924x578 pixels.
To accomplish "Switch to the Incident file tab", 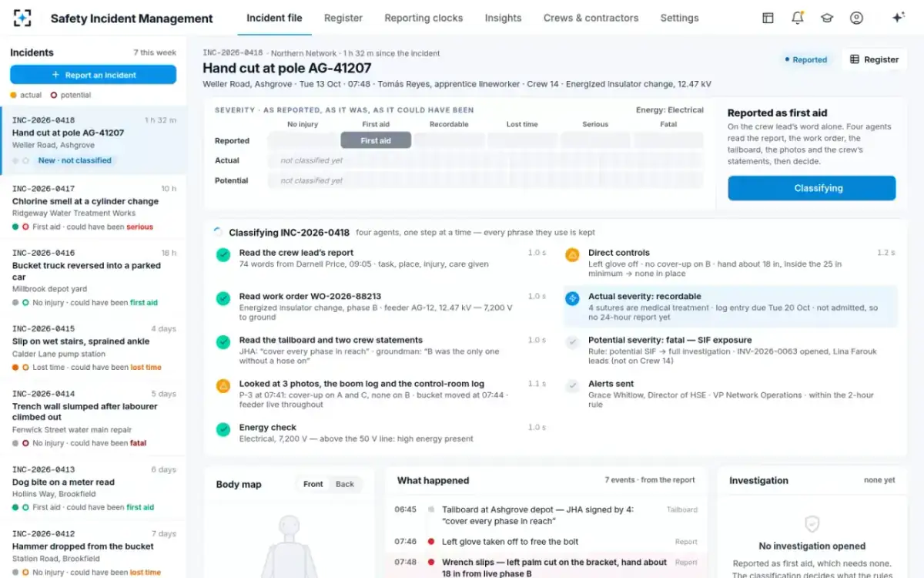I will click(274, 18).
